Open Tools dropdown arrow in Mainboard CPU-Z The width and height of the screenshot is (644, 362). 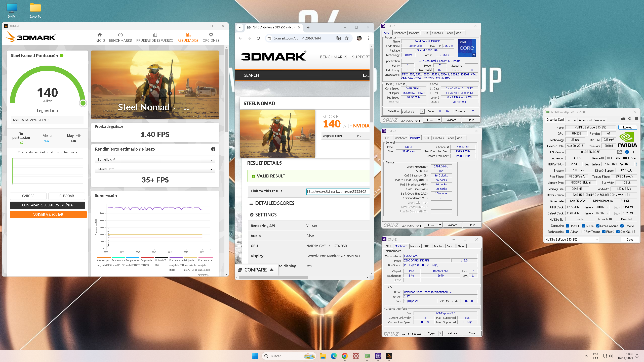(x=440, y=333)
